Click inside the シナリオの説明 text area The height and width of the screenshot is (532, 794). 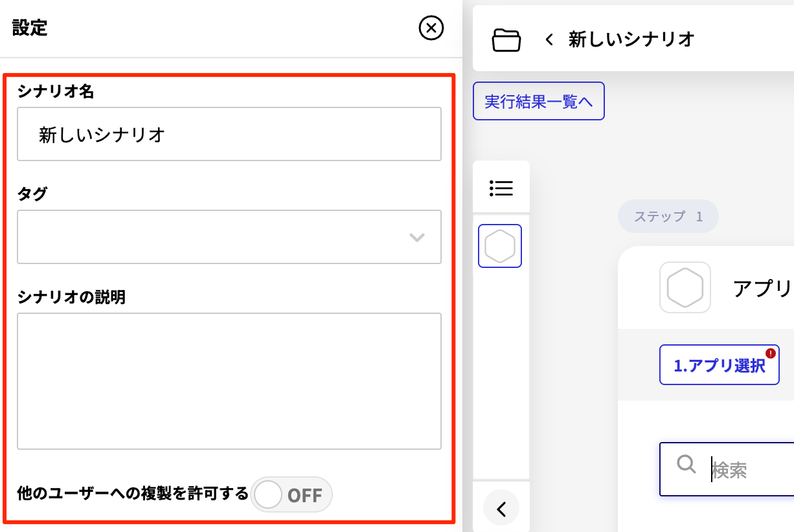(229, 381)
